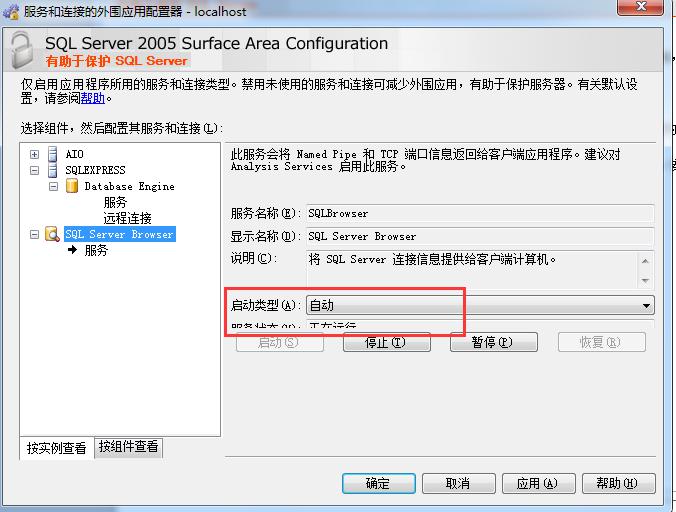Click the padlock icon in header banner
Image resolution: width=676 pixels, height=512 pixels.
pos(23,50)
